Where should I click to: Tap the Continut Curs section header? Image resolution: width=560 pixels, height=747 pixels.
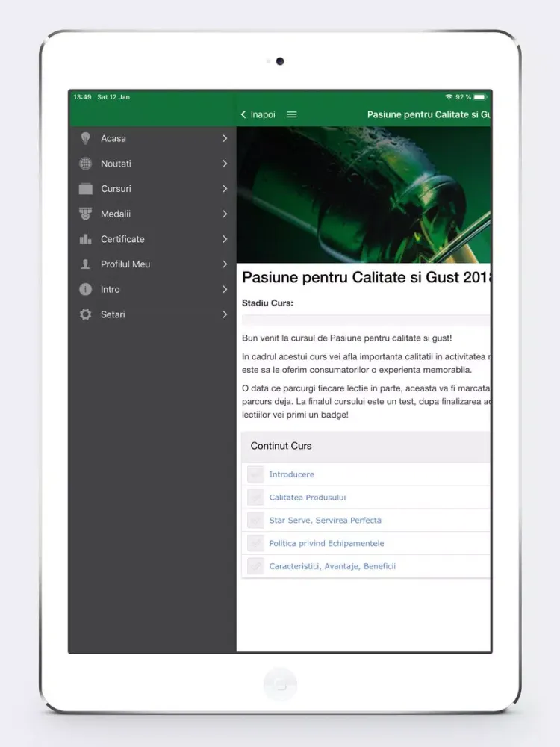[x=366, y=447]
